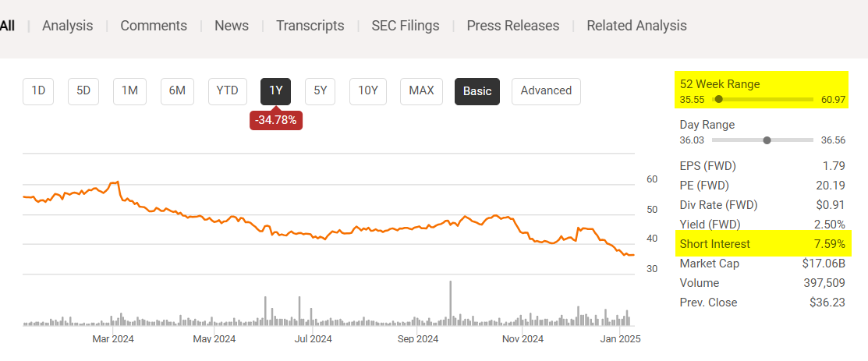Switch to the Analysis tab
The width and height of the screenshot is (868, 361).
click(67, 26)
